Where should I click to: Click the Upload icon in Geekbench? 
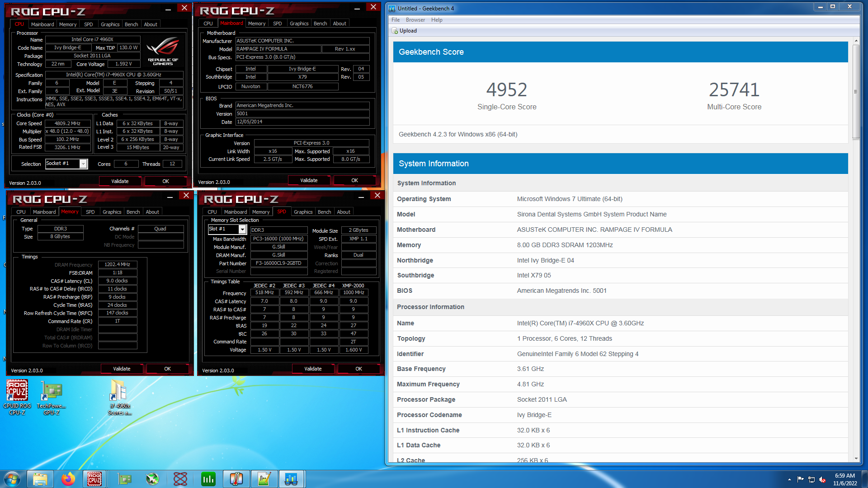click(x=395, y=31)
